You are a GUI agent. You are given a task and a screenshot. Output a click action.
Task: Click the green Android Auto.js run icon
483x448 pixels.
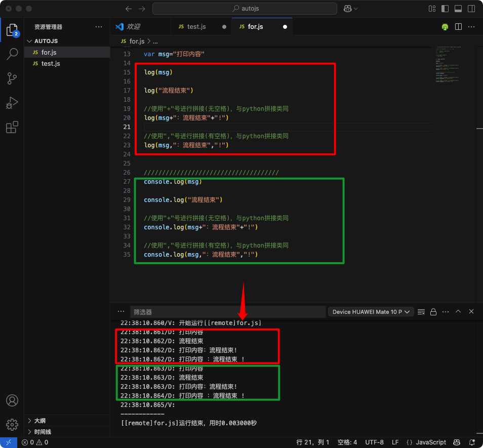click(445, 27)
